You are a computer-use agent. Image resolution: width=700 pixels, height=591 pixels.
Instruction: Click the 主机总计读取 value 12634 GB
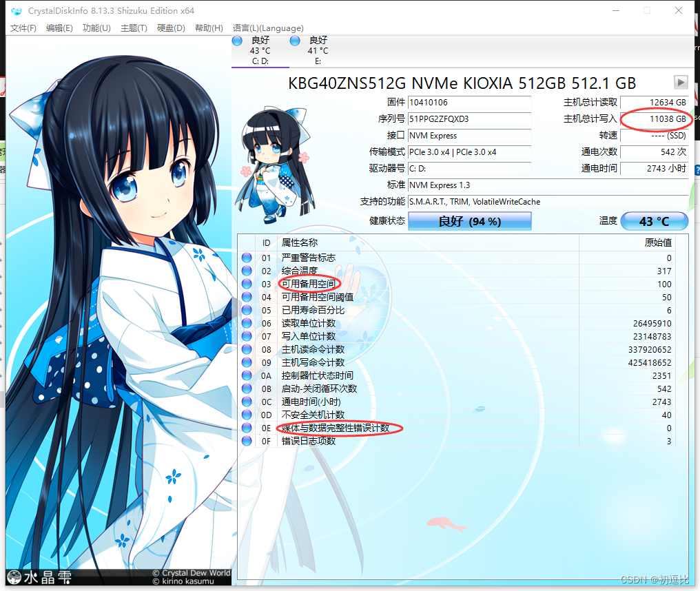click(654, 102)
